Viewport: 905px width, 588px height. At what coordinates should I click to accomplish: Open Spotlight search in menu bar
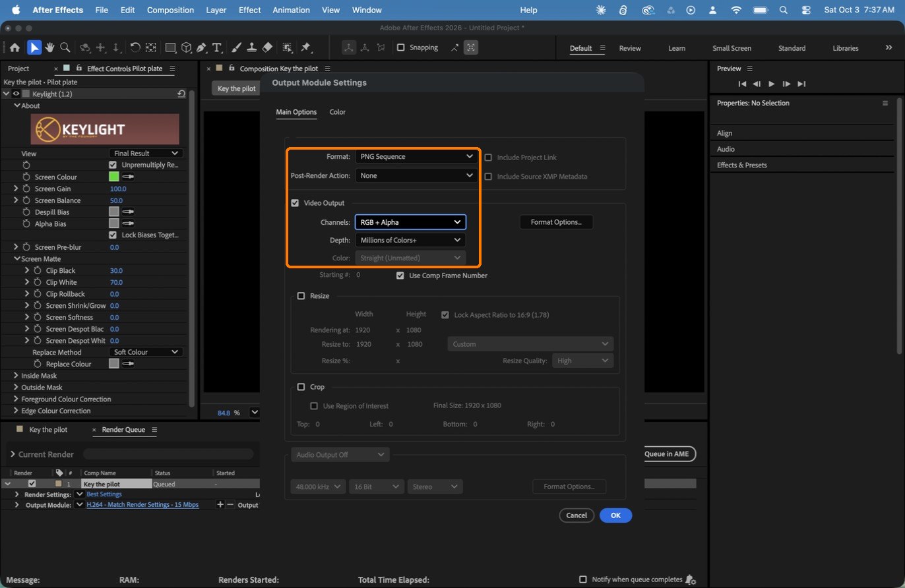(784, 10)
